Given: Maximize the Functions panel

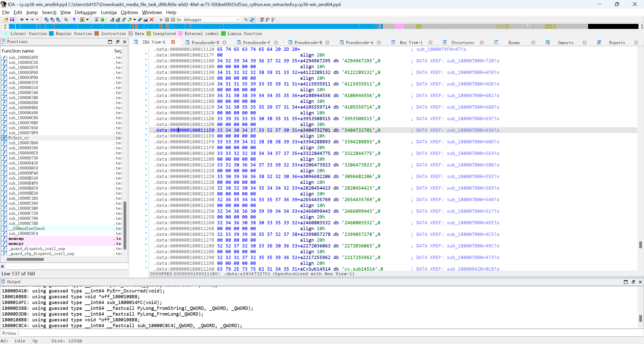Looking at the screenshot, I should point(110,42).
